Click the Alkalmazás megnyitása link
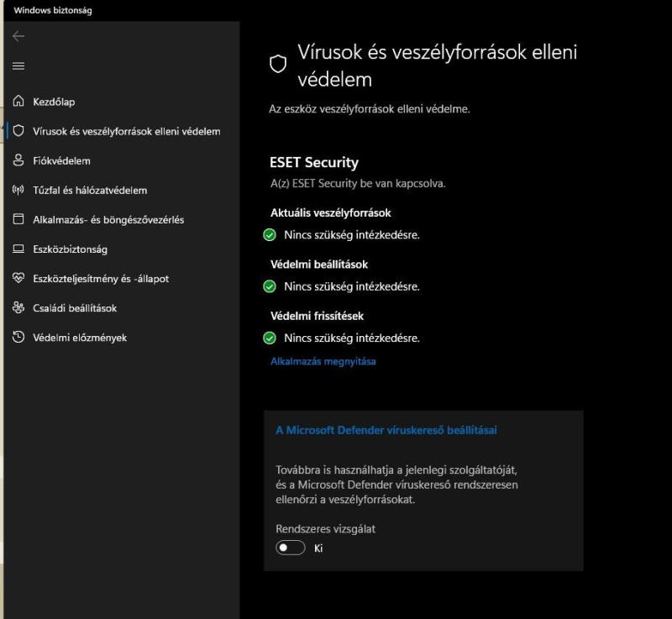 (323, 361)
